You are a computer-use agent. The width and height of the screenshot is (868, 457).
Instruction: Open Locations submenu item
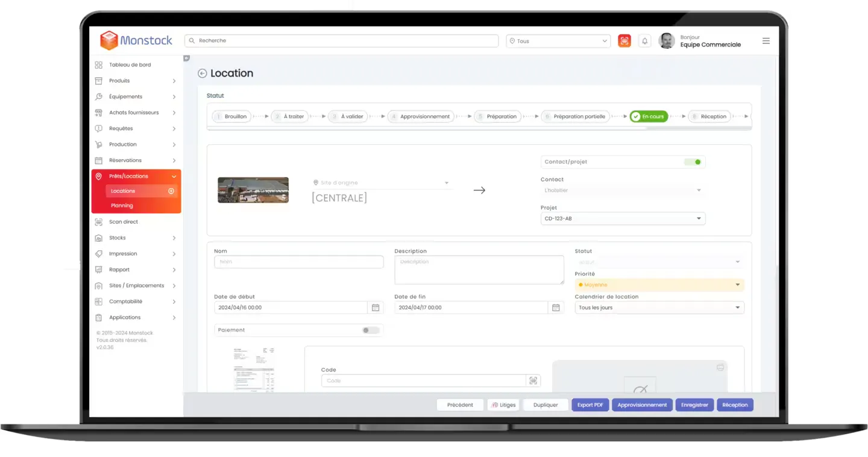tap(142, 191)
